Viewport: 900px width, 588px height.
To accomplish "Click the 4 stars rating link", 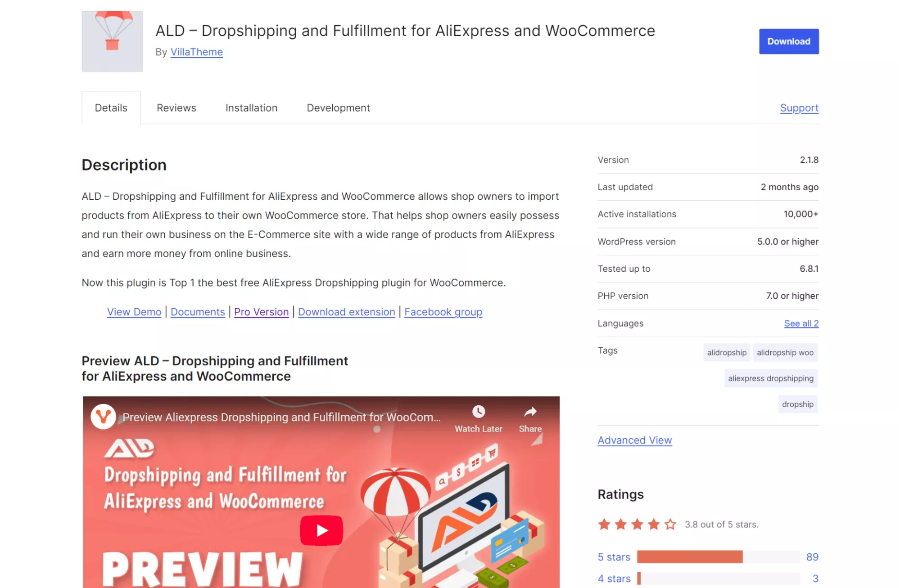I will (x=614, y=579).
